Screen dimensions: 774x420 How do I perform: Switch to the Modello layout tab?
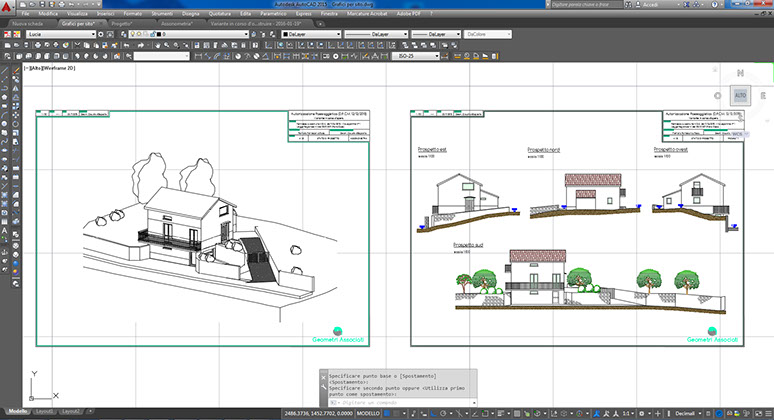coord(17,412)
